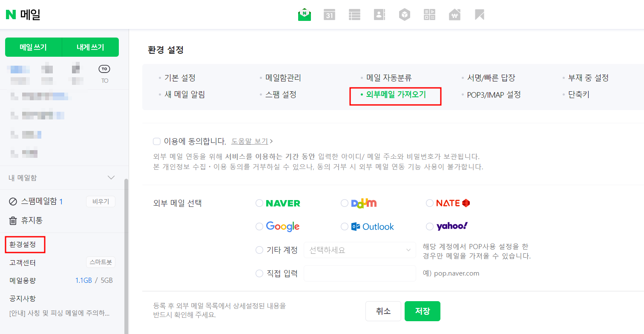This screenshot has height=334, width=644.
Task: Select the 기타 계정 radio button
Action: (259, 250)
